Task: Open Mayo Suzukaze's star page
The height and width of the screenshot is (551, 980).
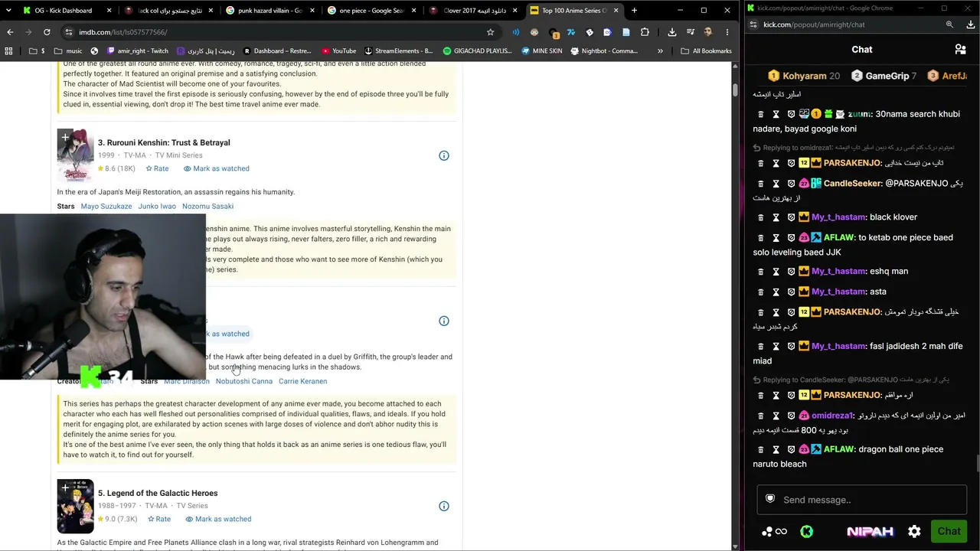Action: coord(106,206)
